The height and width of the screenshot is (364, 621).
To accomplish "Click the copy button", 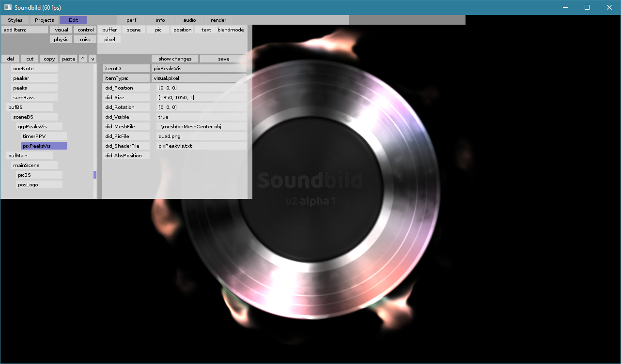I will click(49, 59).
